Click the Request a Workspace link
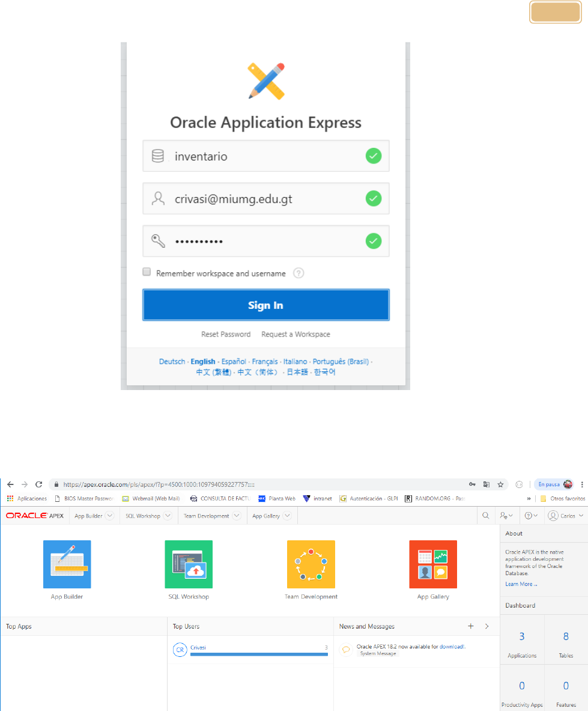The width and height of the screenshot is (588, 711). [296, 334]
